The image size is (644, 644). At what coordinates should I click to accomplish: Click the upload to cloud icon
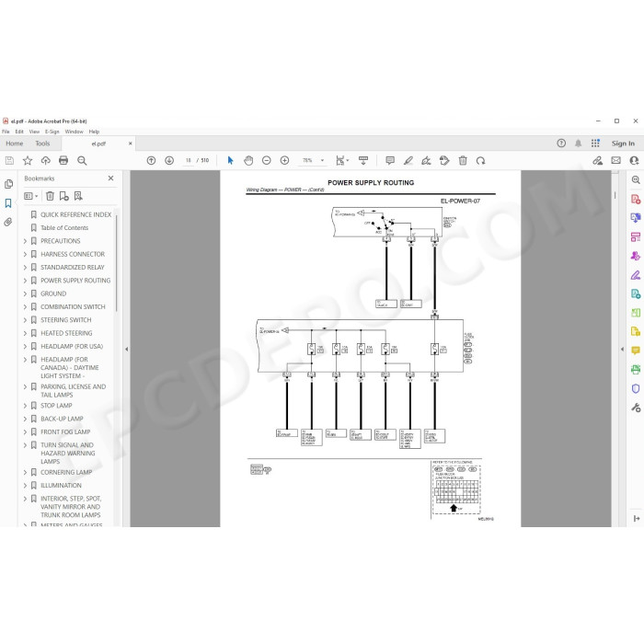(46, 161)
